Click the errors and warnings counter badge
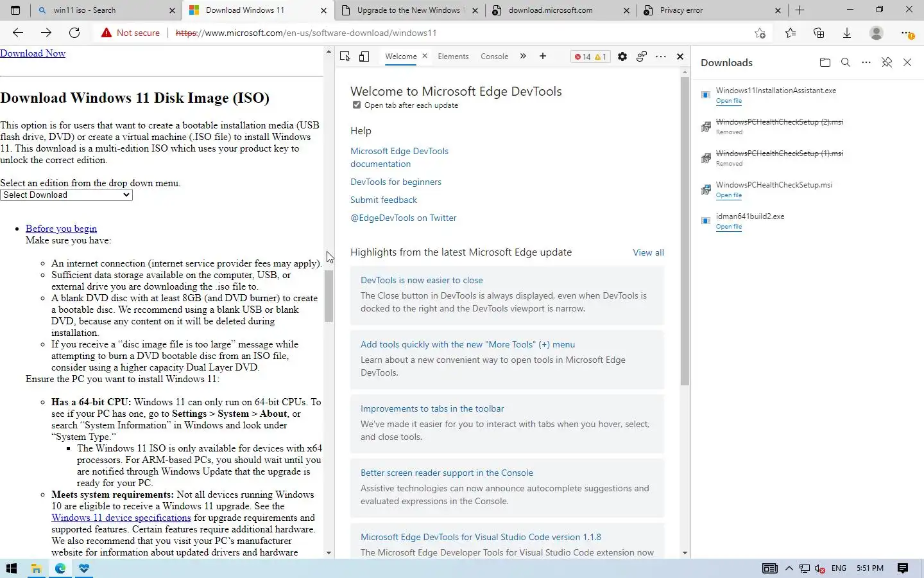Viewport: 924px width, 578px height. click(590, 57)
